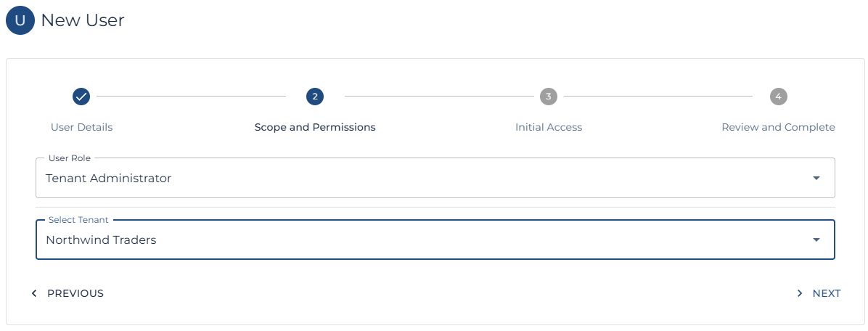Return to the User Details step label
Viewport: 868px width, 331px height.
coord(81,127)
